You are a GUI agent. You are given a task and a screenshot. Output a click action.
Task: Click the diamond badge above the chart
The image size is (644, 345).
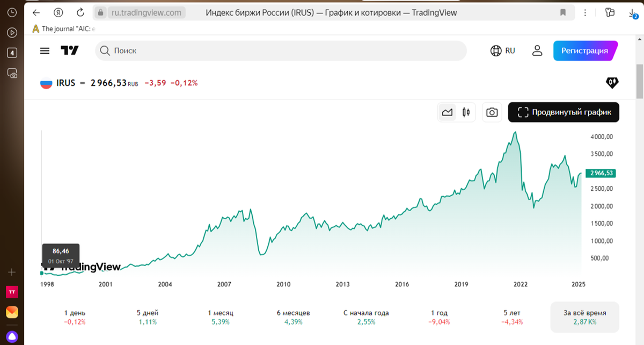click(612, 83)
